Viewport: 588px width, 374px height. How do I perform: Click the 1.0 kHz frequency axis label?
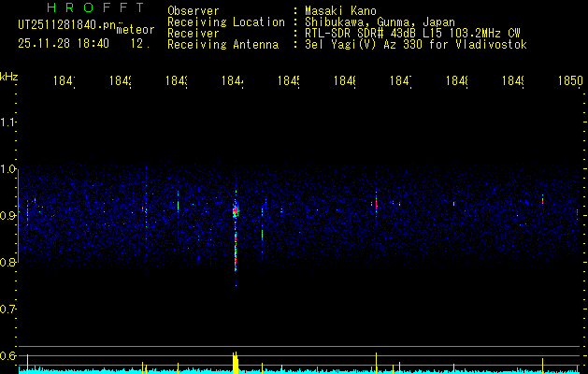[7, 169]
